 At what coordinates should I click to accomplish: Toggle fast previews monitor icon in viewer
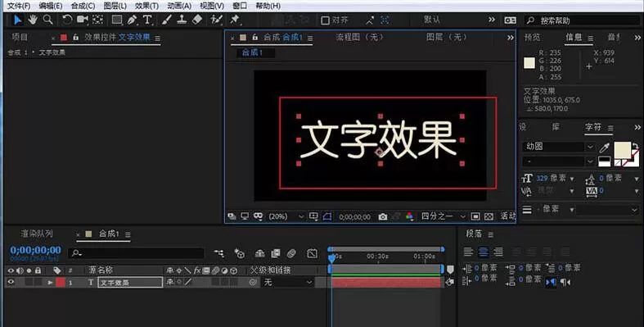coord(245,216)
